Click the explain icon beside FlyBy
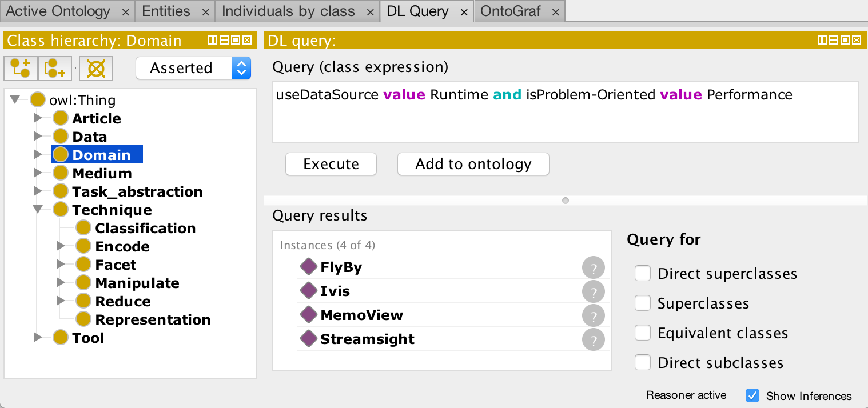Viewport: 868px width, 408px height. coord(594,267)
